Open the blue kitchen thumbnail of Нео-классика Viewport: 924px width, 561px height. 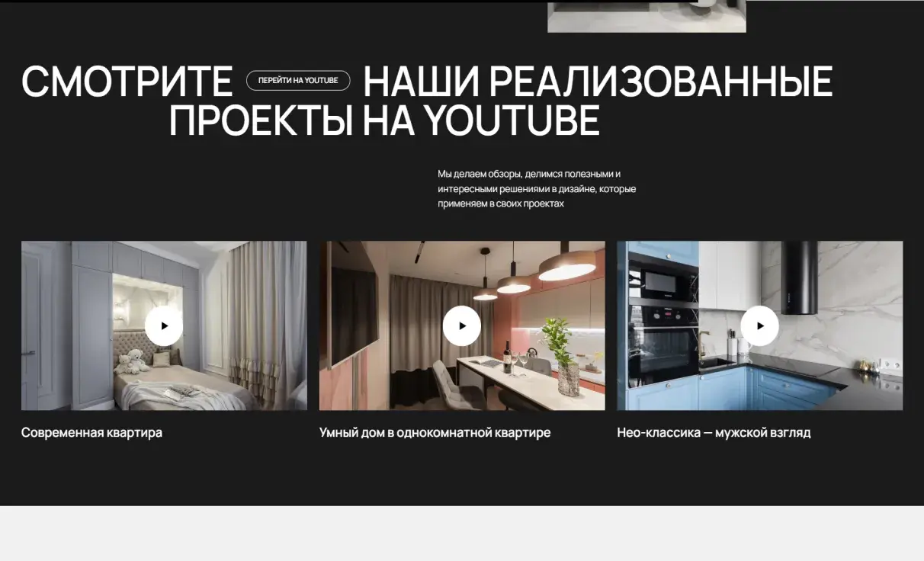tap(759, 325)
